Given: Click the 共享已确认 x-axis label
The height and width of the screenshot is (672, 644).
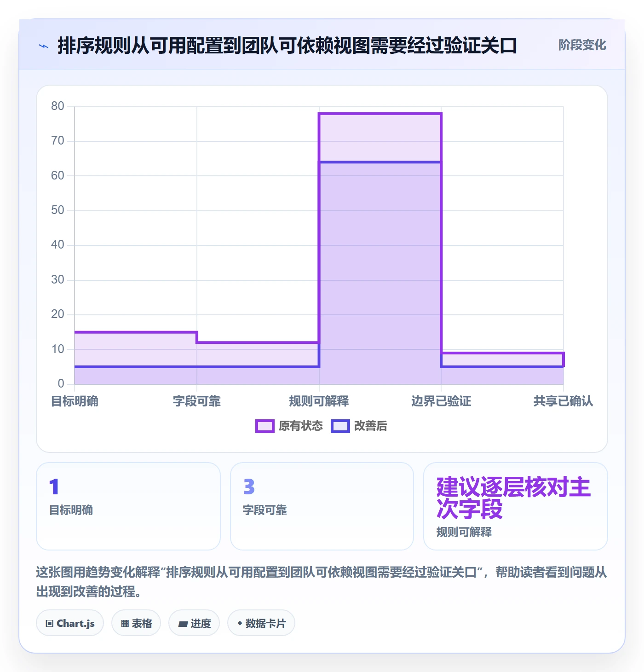Looking at the screenshot, I should [563, 401].
